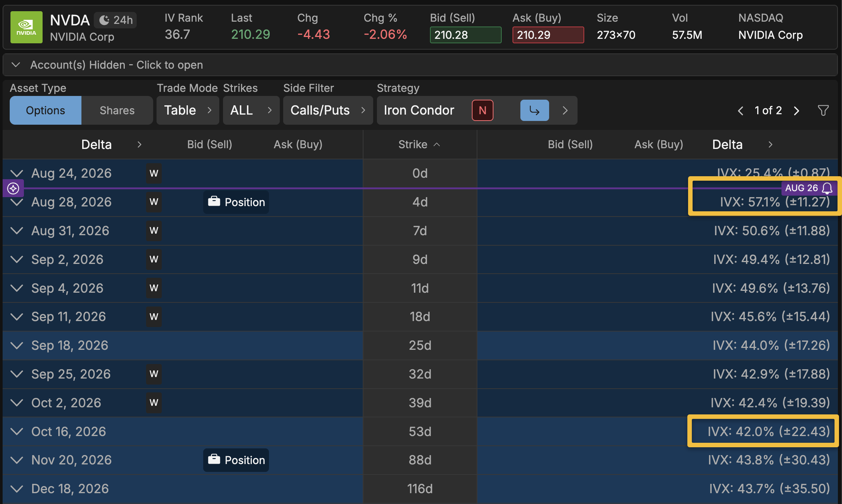Open the Strikes ALL dropdown
Viewport: 842px width, 504px height.
251,111
